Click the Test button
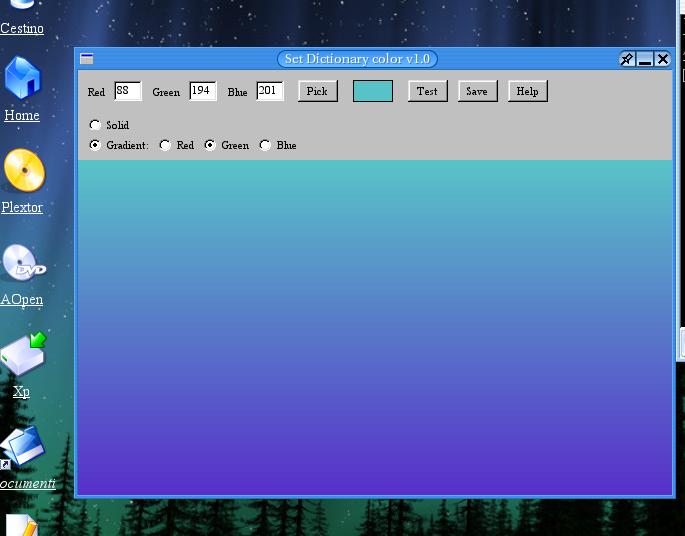This screenshot has width=685, height=536. (x=428, y=91)
